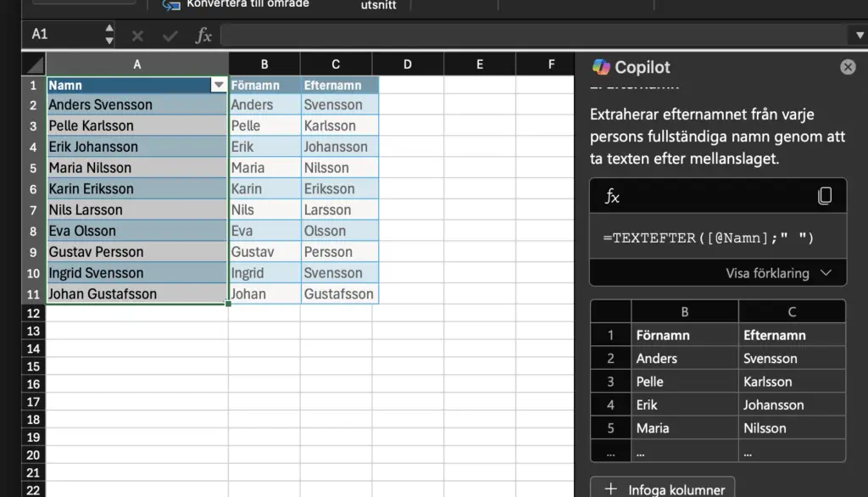Click the Konvertera till område icon

pyautogui.click(x=172, y=5)
